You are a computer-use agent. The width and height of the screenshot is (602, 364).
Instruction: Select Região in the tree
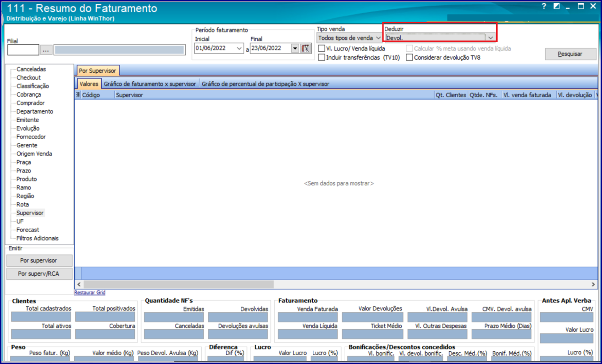click(25, 196)
